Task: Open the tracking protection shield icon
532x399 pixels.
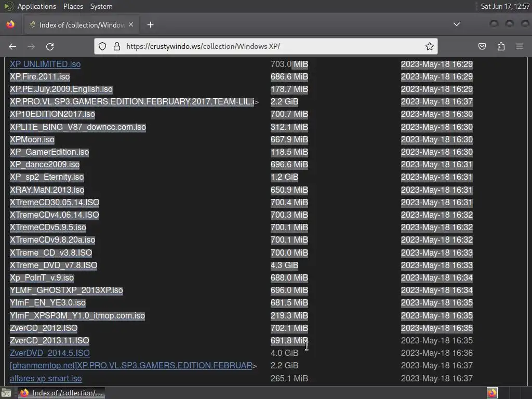Action: pos(102,46)
